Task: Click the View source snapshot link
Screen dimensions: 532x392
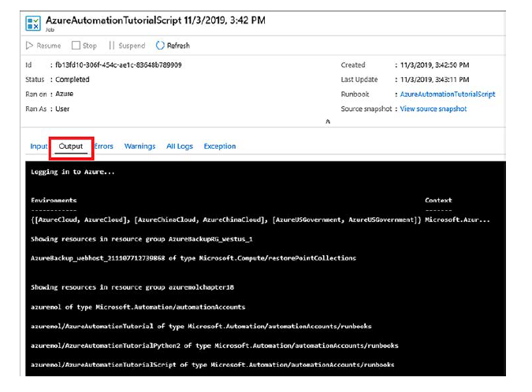Action: tap(433, 109)
